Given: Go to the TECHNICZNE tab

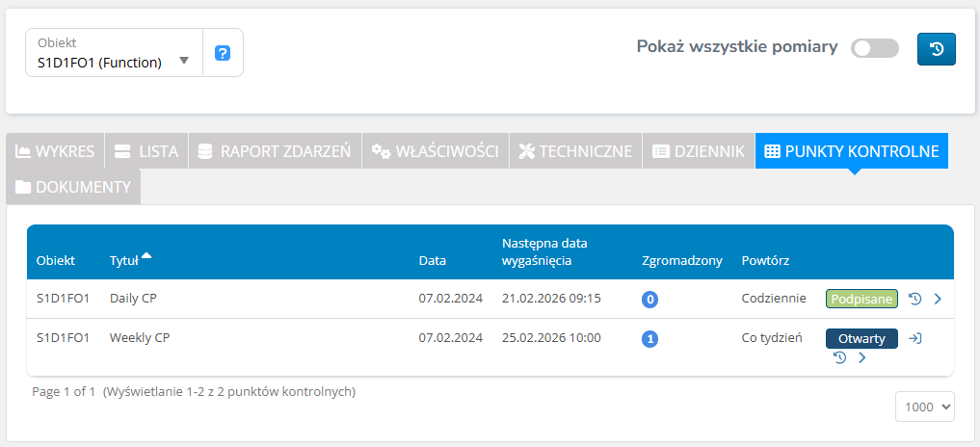Looking at the screenshot, I should pyautogui.click(x=575, y=150).
